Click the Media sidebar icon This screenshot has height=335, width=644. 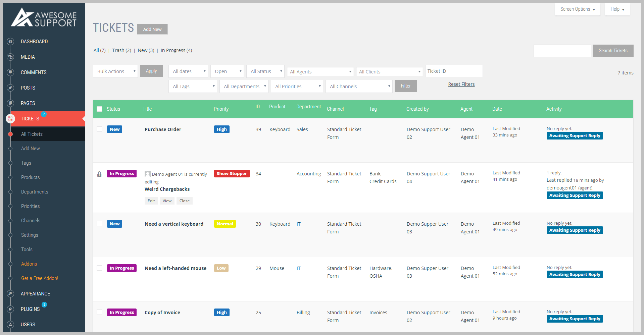click(x=10, y=57)
